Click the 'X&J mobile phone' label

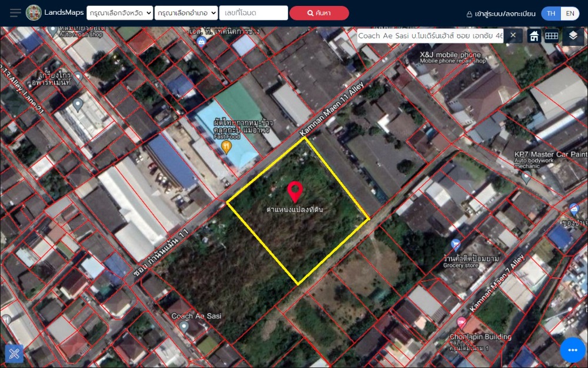450,55
